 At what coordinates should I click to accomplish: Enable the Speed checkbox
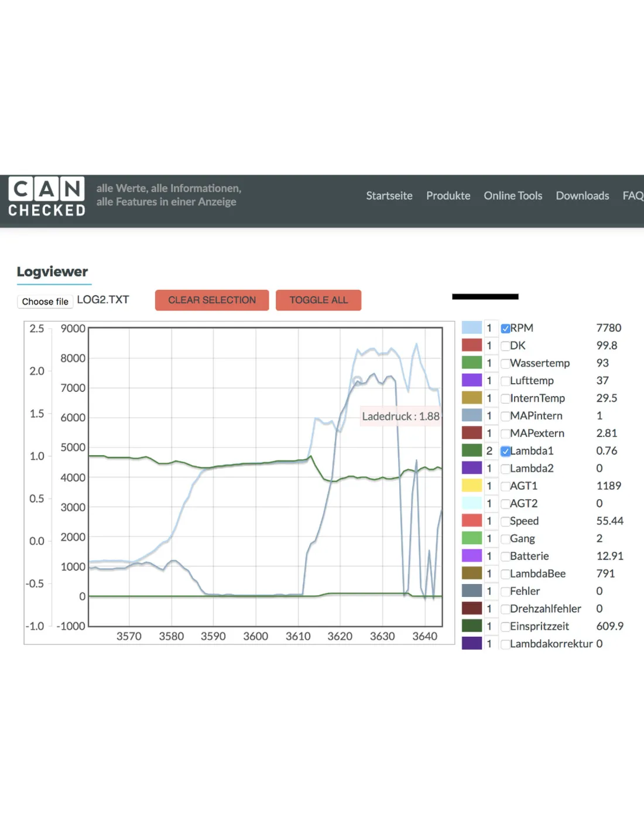[505, 522]
